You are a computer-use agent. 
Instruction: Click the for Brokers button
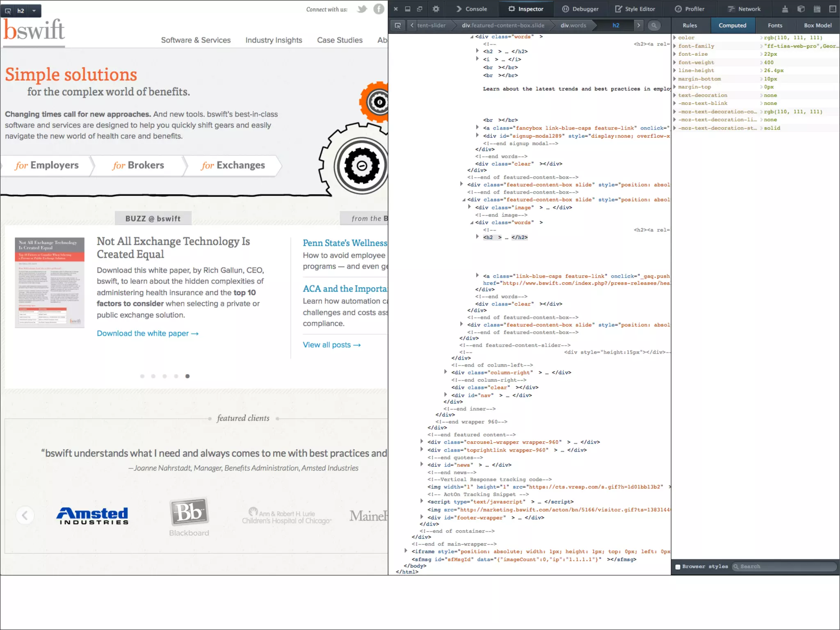[x=138, y=165]
